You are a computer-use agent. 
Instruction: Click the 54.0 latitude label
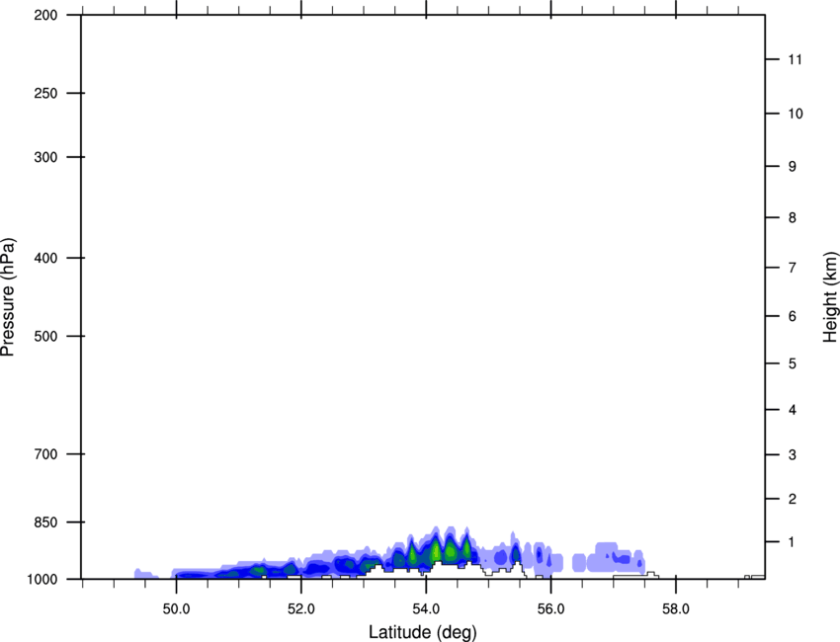pos(427,609)
